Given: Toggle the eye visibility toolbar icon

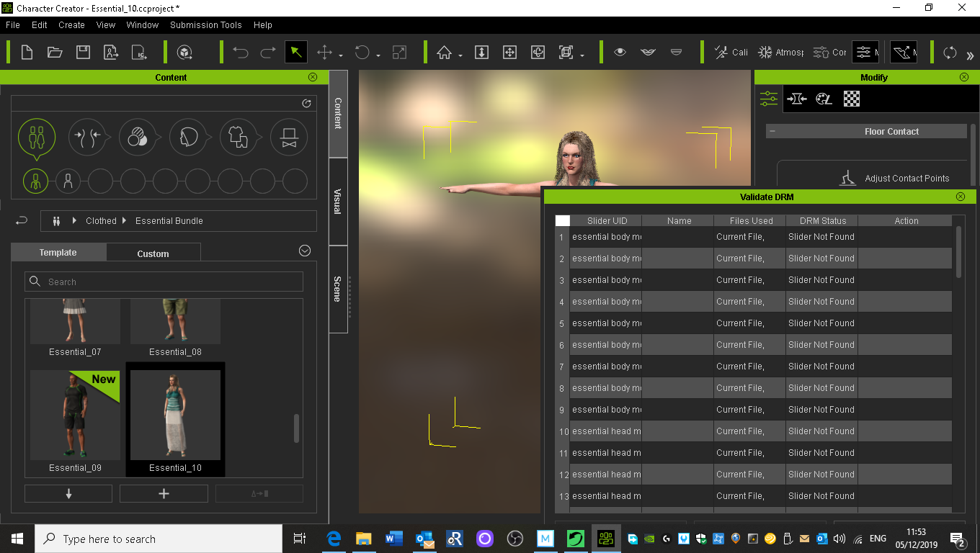Looking at the screenshot, I should click(x=620, y=53).
